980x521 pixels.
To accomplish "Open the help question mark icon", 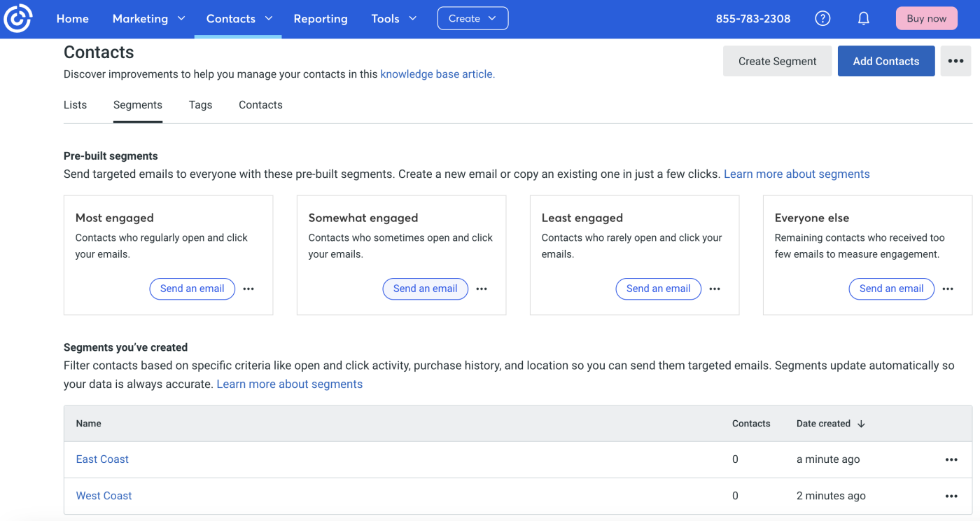I will point(823,19).
